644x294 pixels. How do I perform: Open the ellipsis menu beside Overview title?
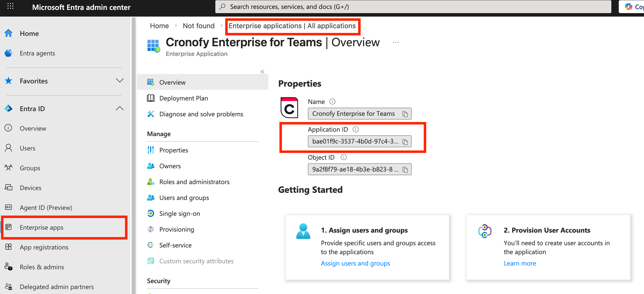coord(396,43)
